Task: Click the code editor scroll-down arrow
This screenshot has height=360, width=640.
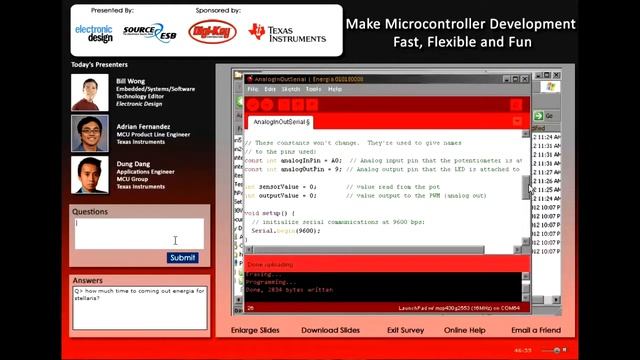Action: [526, 241]
